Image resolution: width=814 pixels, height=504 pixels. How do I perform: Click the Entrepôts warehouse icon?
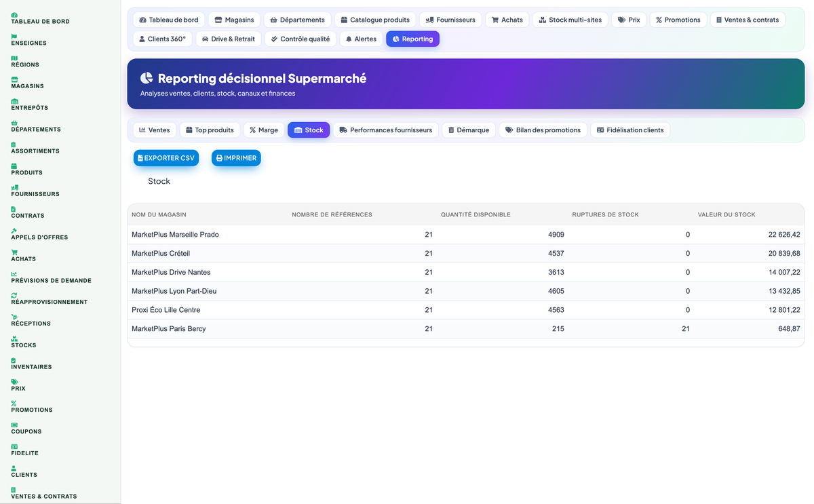14,101
